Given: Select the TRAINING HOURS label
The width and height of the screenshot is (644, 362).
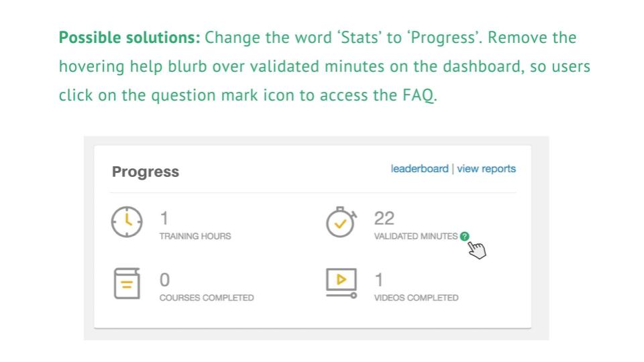Looking at the screenshot, I should tap(195, 236).
